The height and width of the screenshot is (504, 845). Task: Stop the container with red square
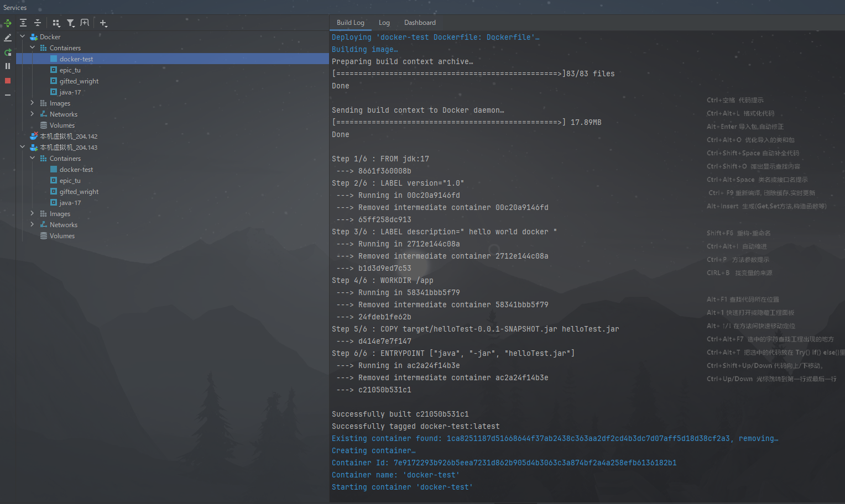(x=8, y=81)
